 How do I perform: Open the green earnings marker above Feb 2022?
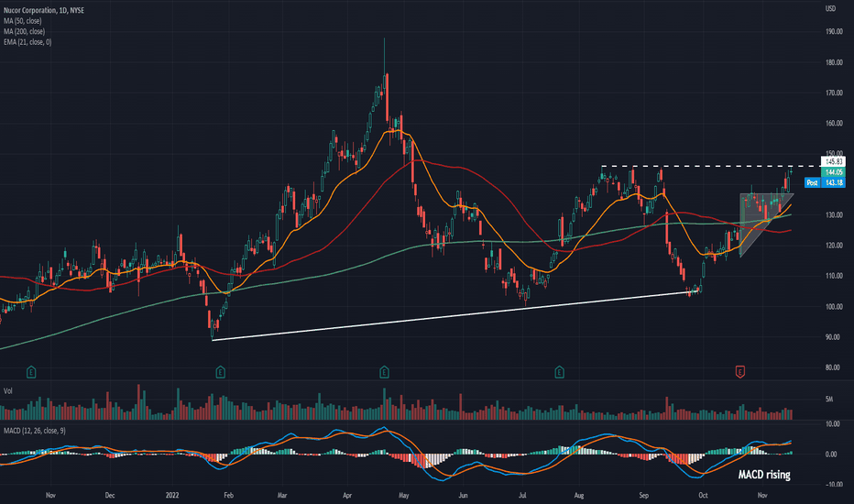click(220, 373)
